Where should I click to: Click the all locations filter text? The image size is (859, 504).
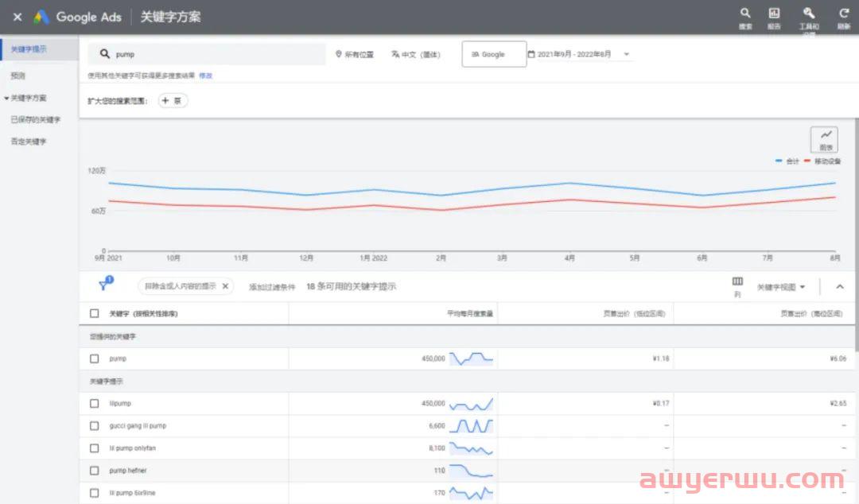[359, 54]
